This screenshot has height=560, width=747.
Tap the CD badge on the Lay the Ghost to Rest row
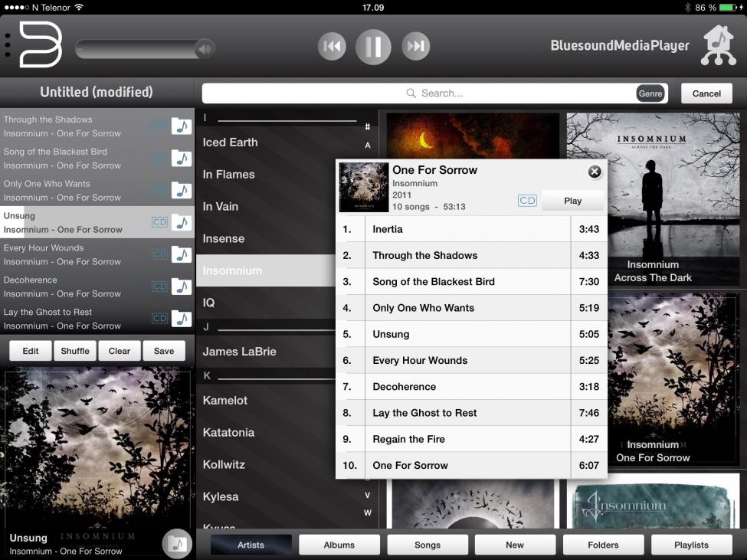tap(159, 318)
